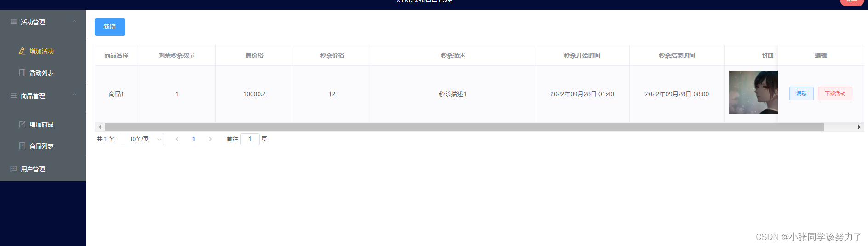Viewport: 868px width, 246px height.
Task: Click the horizontal scrollbar right arrow
Action: 859,127
